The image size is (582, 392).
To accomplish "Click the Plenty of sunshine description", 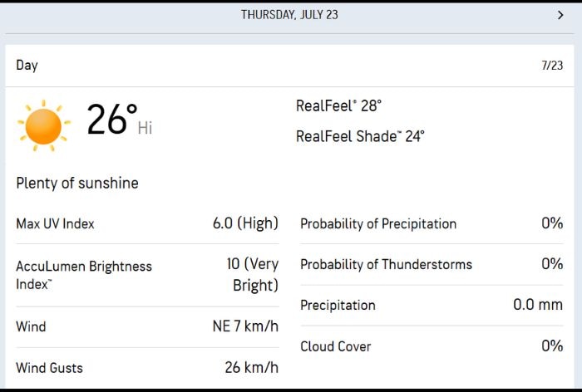I will (77, 184).
